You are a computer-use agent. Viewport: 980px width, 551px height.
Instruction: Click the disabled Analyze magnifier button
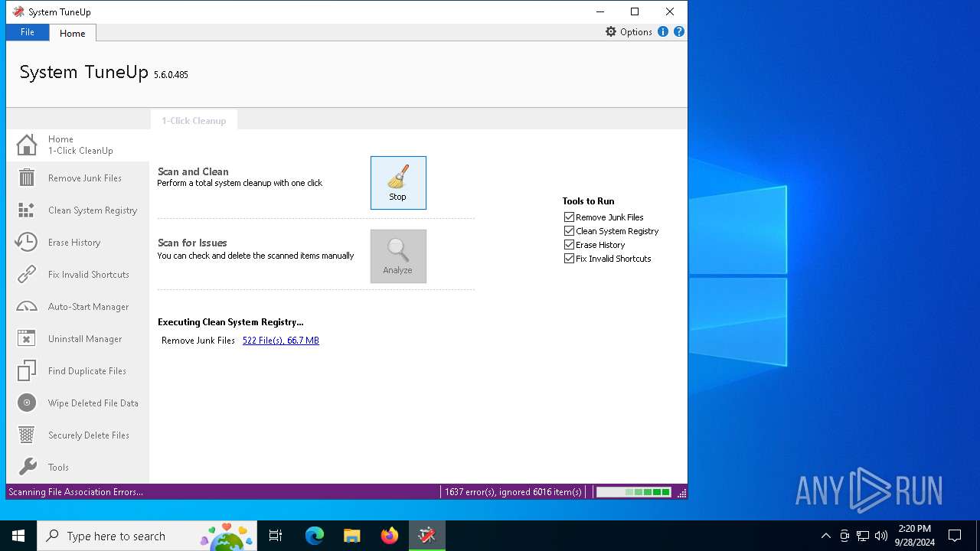click(x=398, y=256)
